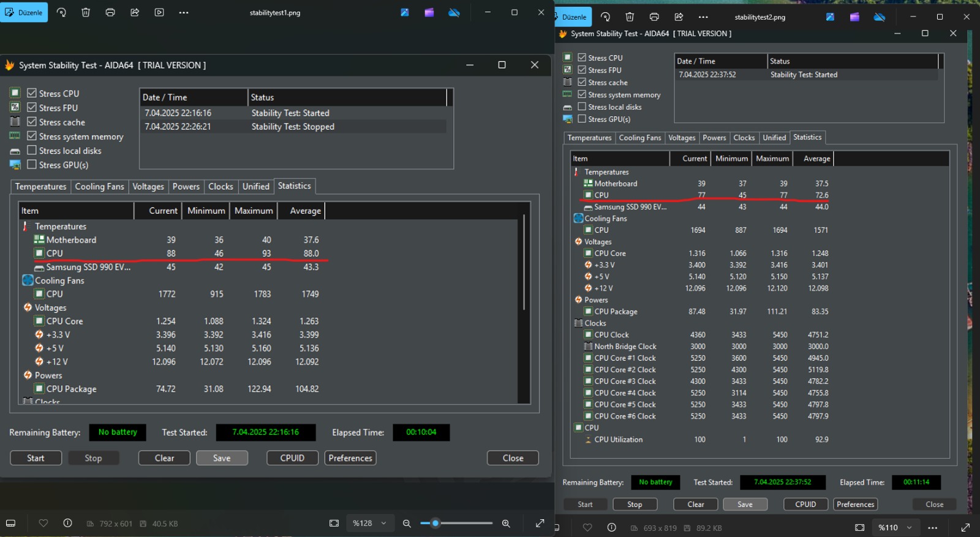Enable Stress GPU(s) in right stability test
This screenshot has width=980, height=537.
pyautogui.click(x=582, y=119)
